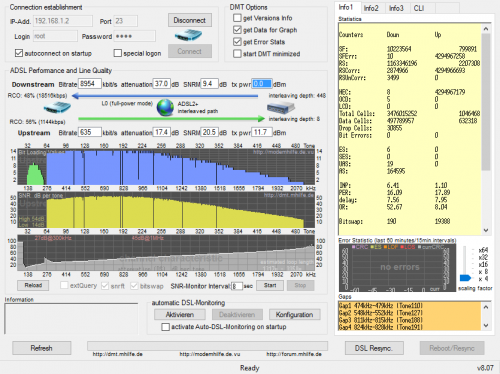This screenshot has height=374, width=500.
Task: Click the Stop monitor button
Action: [300, 285]
